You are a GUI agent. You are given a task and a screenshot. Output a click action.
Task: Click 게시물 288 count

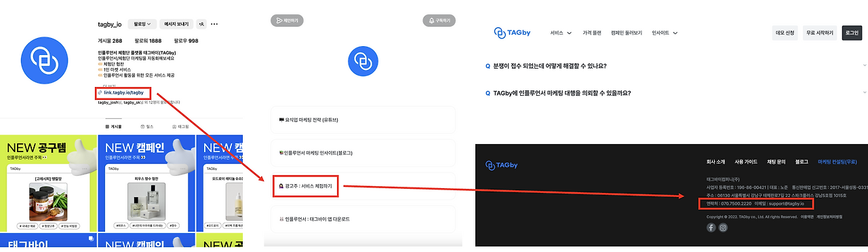click(110, 41)
